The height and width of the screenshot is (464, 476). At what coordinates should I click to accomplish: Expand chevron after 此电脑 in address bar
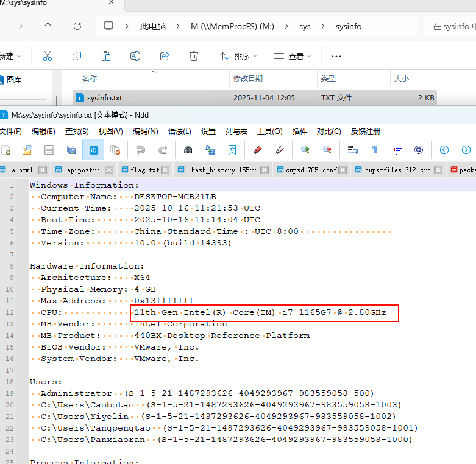(x=178, y=26)
